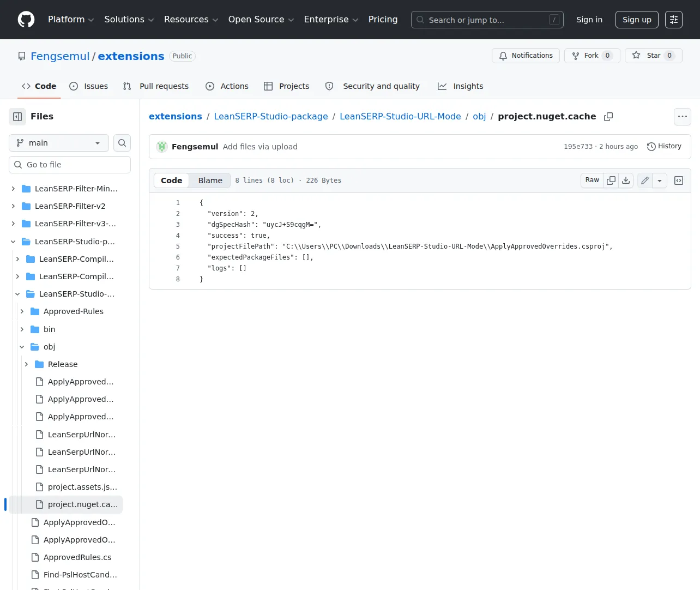Open the Projects tab
The image size is (700, 590).
coord(287,86)
